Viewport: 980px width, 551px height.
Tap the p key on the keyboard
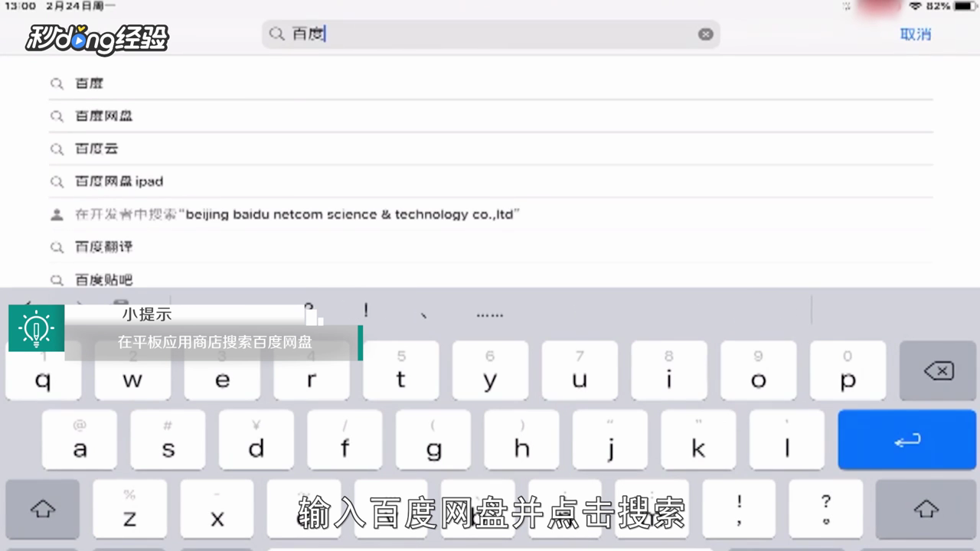point(848,370)
